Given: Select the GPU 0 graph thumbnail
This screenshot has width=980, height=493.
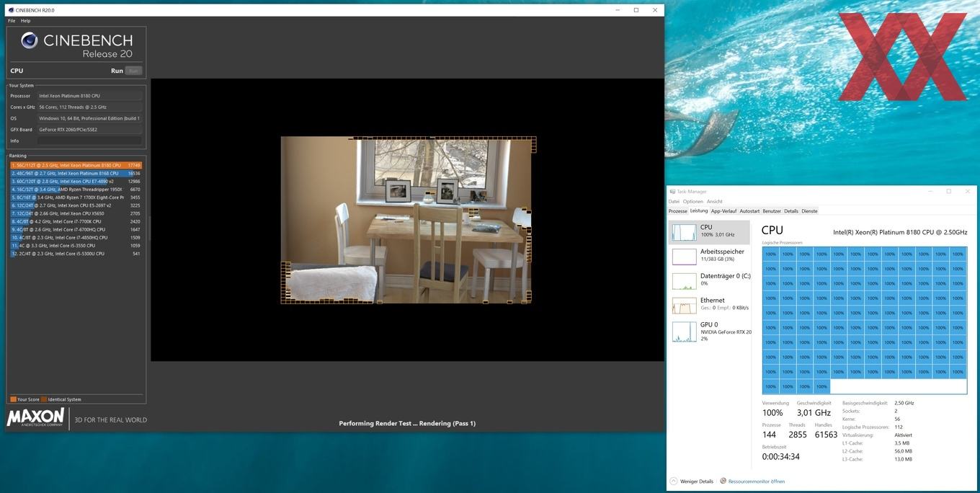Looking at the screenshot, I should click(684, 332).
